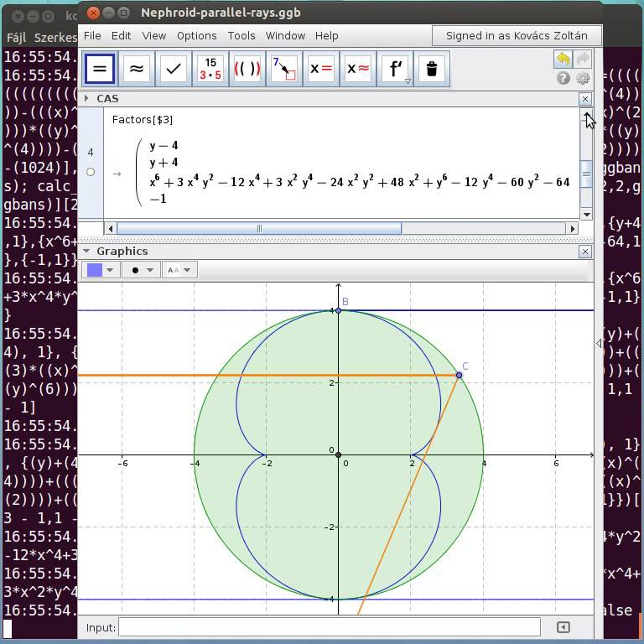Click the Input bar text field
Viewport: 644px width, 644px height.
(x=330, y=627)
